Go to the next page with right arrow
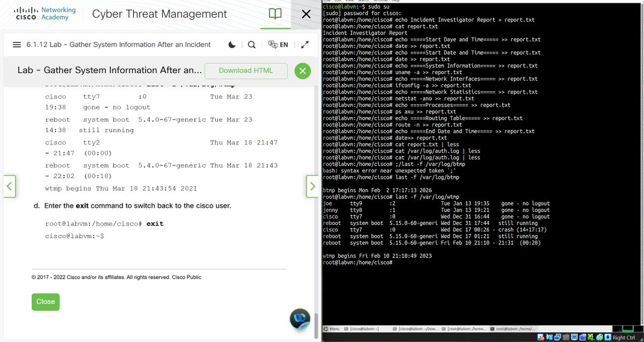The image size is (644, 342). coord(312,186)
